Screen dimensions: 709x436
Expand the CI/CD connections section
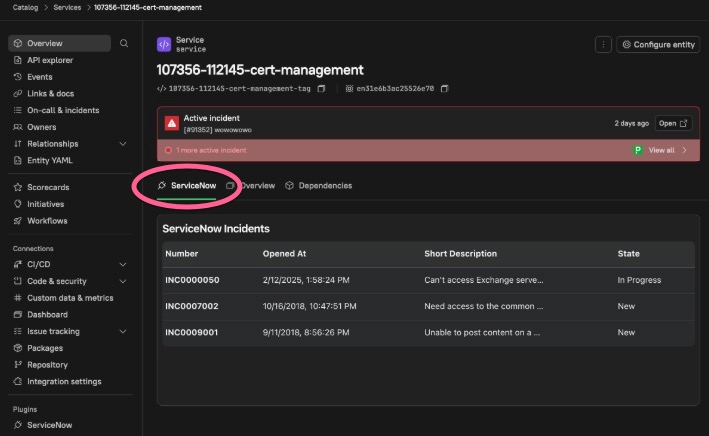[x=123, y=265]
